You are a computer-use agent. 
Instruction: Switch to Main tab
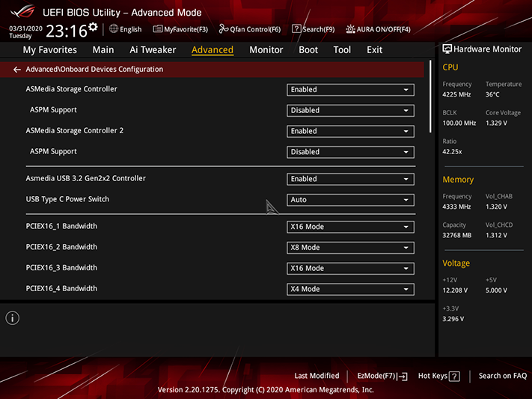click(x=103, y=50)
